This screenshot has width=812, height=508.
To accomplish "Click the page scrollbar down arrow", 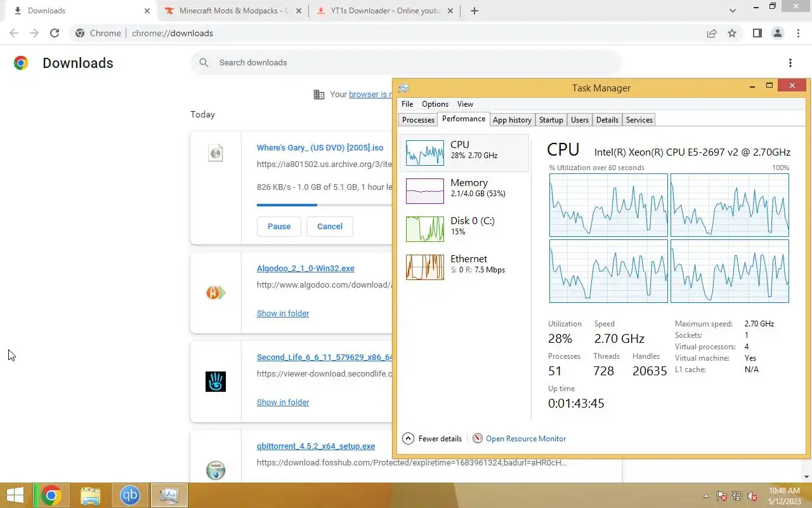I will [807, 477].
